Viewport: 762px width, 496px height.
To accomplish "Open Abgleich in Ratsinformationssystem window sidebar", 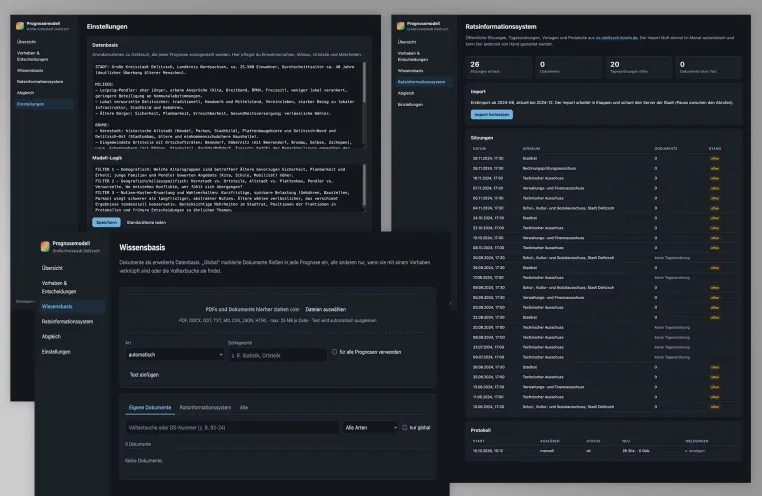I will 406,93.
